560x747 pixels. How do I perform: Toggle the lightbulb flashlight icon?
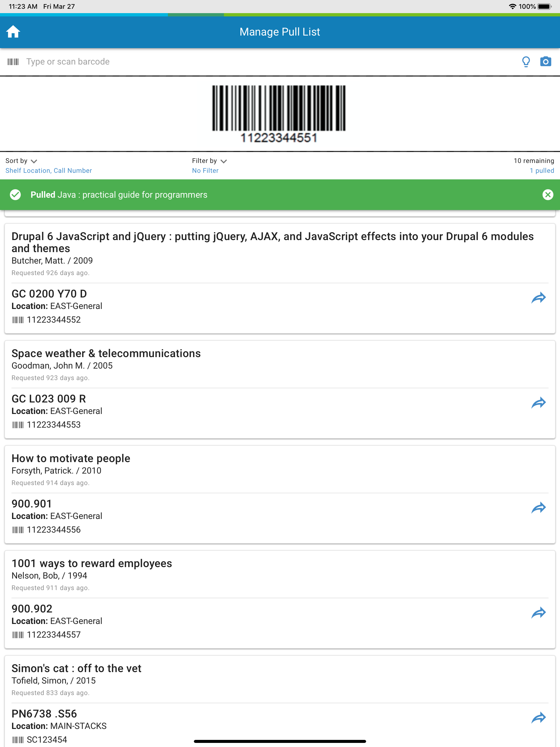tap(526, 62)
